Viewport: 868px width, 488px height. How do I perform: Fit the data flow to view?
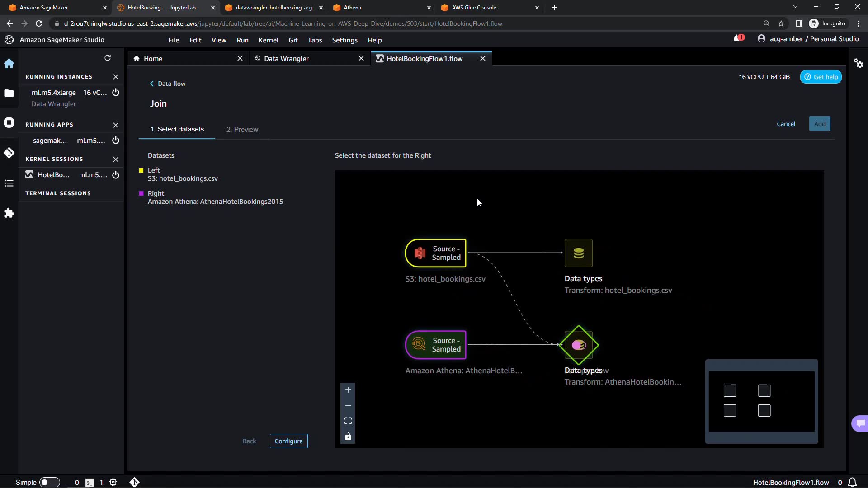click(x=348, y=421)
